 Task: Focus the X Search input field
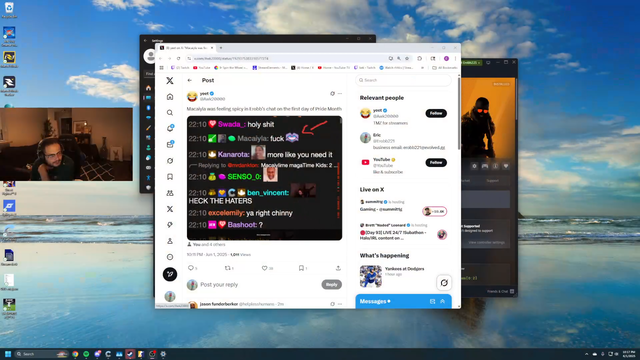click(403, 80)
